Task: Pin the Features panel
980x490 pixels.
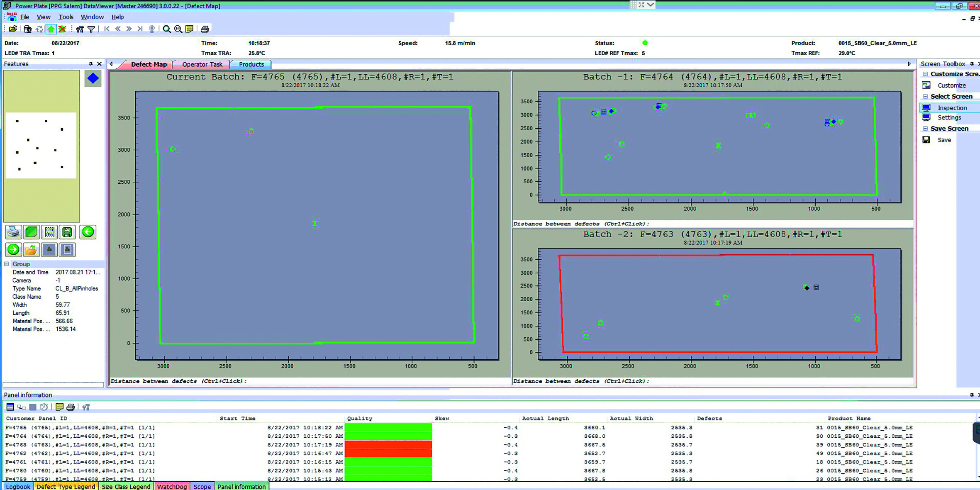Action: 91,64
